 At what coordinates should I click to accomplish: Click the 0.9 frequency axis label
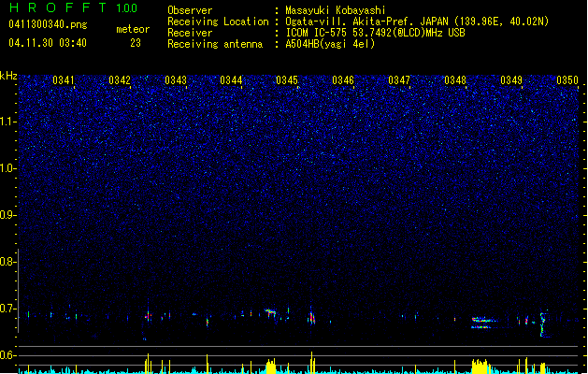click(x=7, y=215)
